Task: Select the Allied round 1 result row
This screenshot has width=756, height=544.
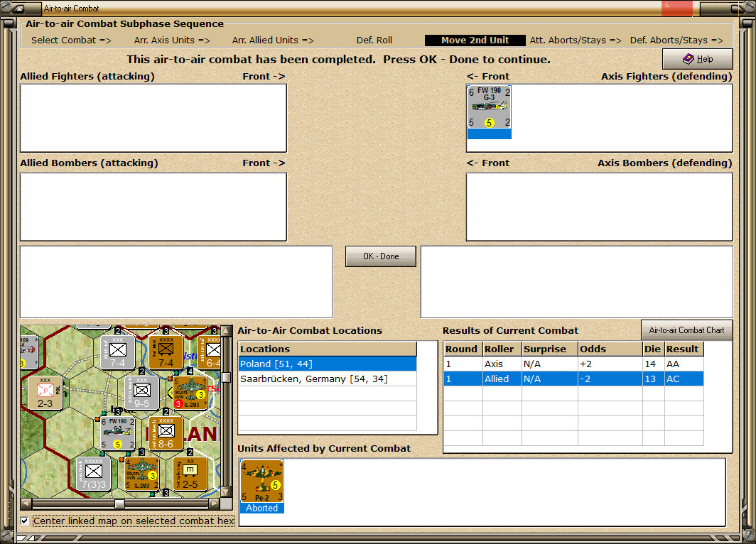Action: 573,379
